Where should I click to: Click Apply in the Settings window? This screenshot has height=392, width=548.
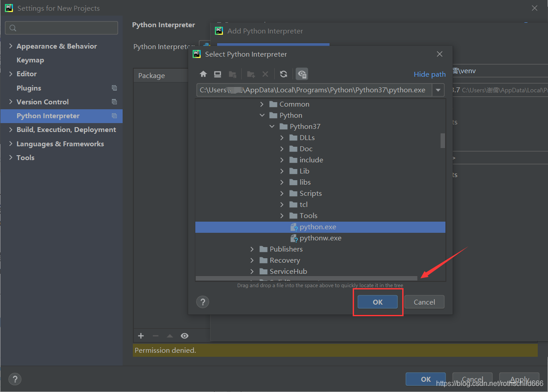point(519,379)
